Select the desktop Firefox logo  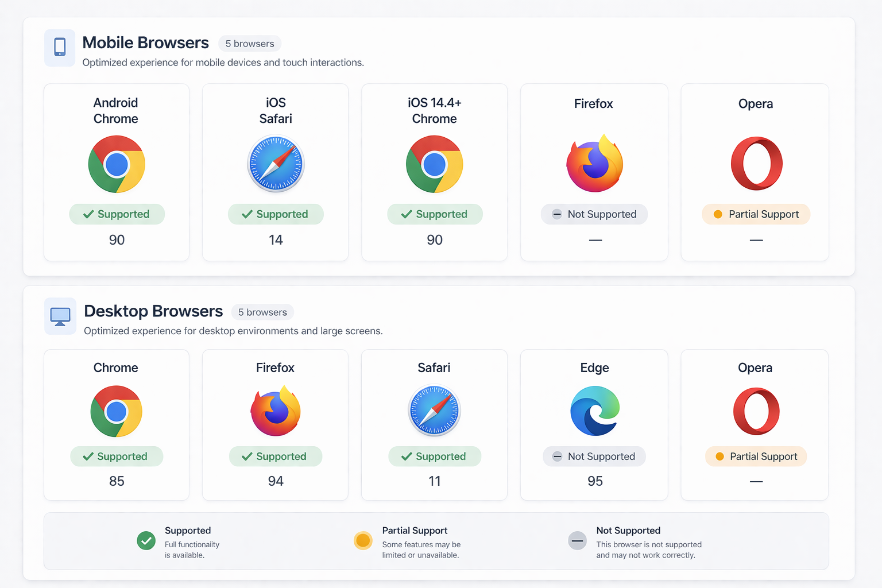(276, 411)
